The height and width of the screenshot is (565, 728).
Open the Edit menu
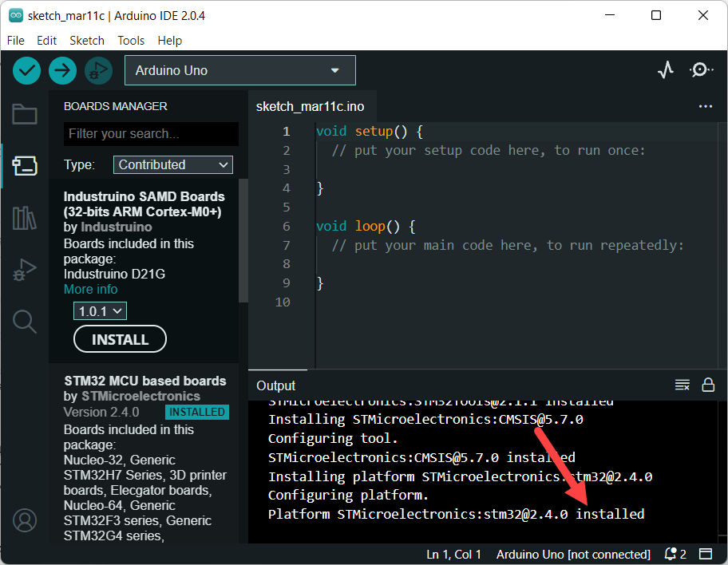pyautogui.click(x=46, y=41)
